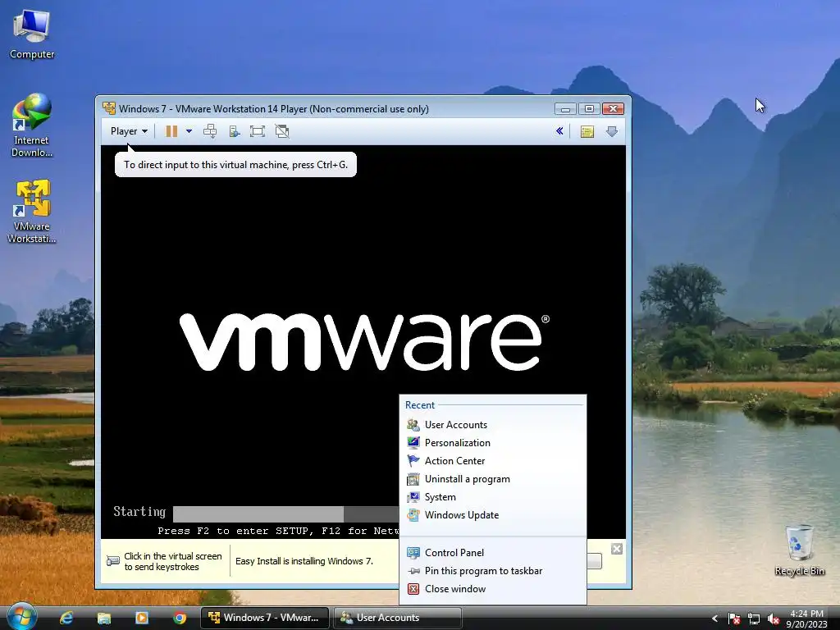Open the clock showing 4:24 PM
The height and width of the screenshot is (630, 840).
[807, 619]
